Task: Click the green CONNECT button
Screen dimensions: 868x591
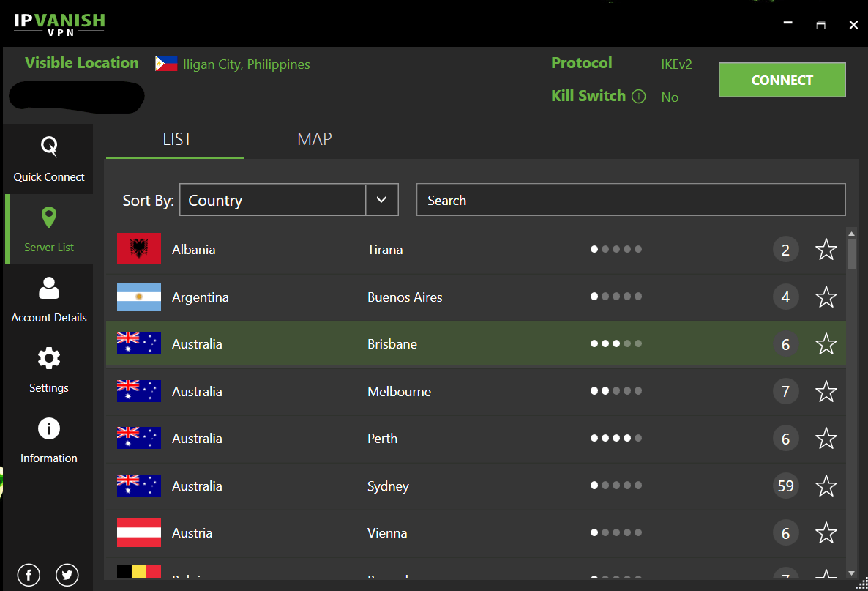Action: [x=782, y=80]
